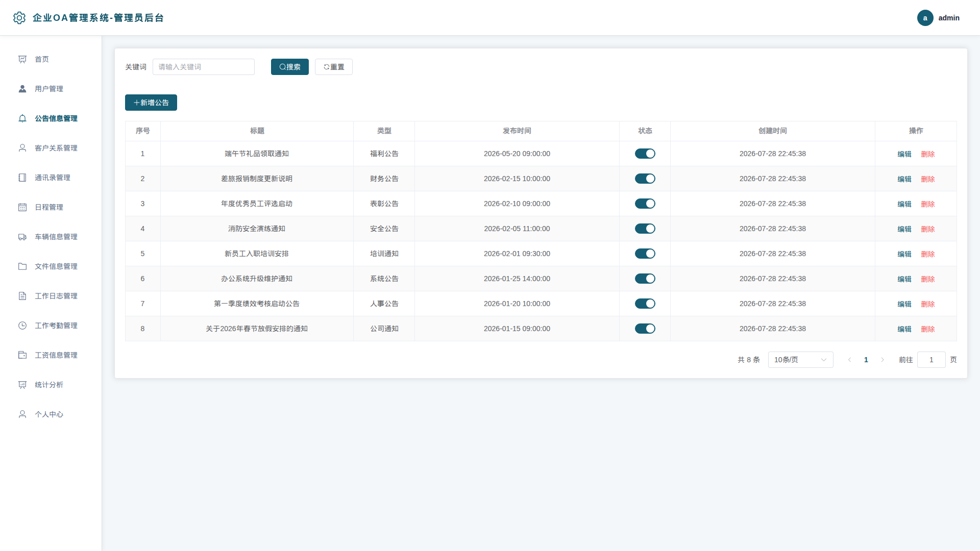The width and height of the screenshot is (980, 551).
Task: Toggle status of 第一季度绩效考核启动公告
Action: (645, 304)
